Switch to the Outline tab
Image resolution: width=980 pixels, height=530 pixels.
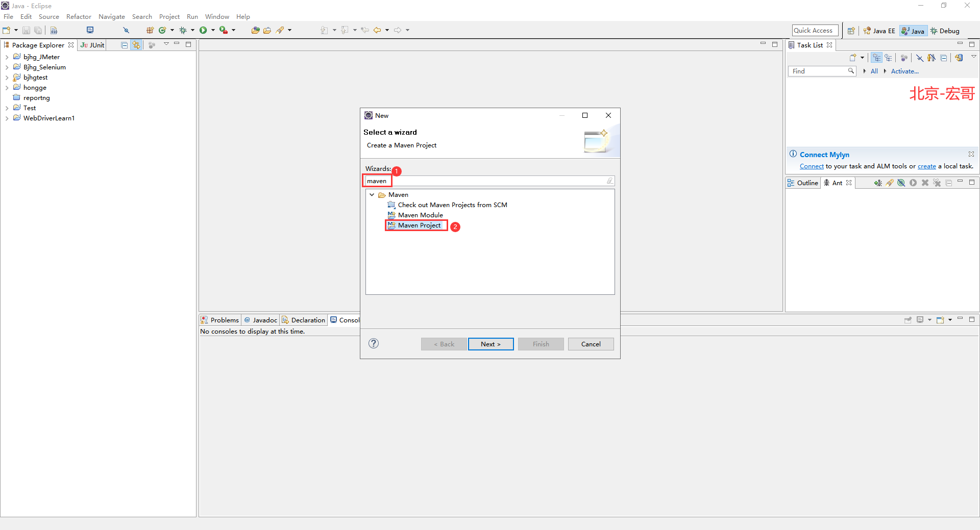[803, 183]
